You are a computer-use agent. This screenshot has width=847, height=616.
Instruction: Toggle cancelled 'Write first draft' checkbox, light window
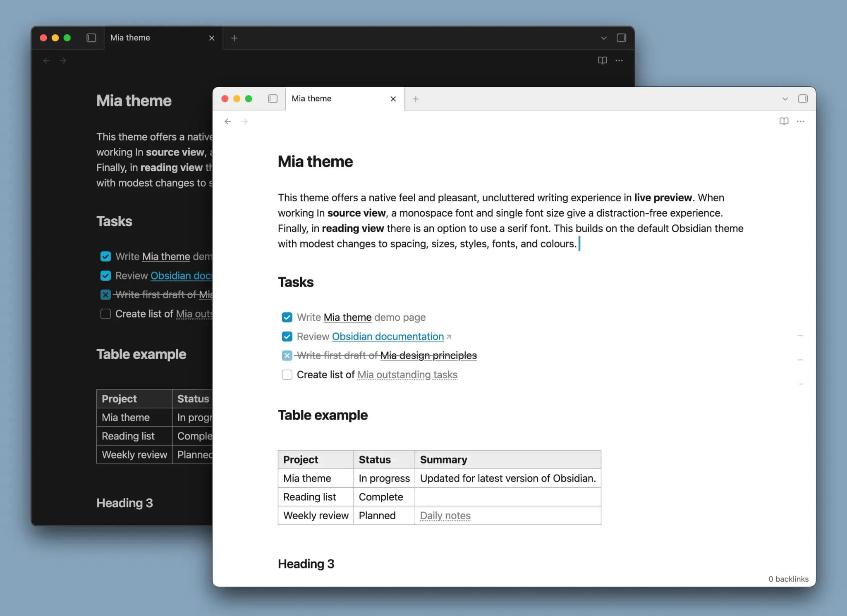287,356
